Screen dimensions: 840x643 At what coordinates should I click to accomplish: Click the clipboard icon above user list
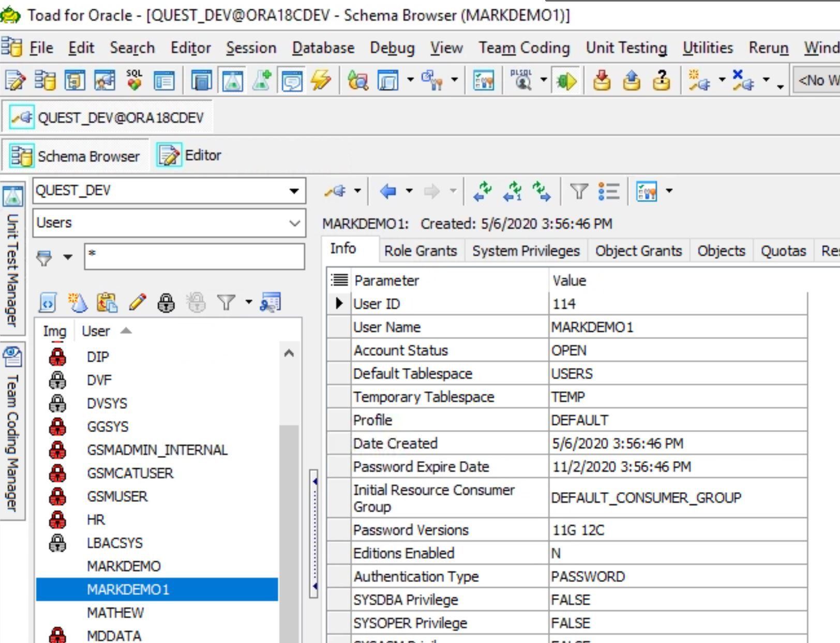pyautogui.click(x=107, y=302)
